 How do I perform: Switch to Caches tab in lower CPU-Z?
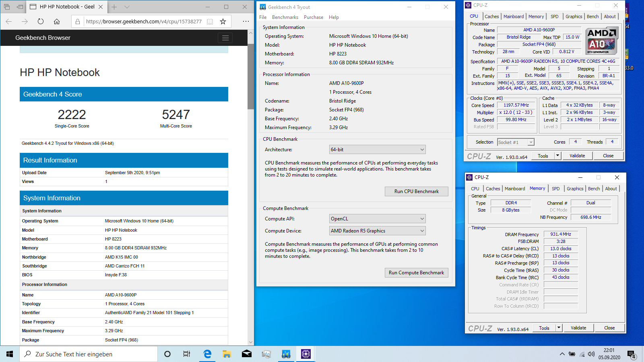point(493,189)
